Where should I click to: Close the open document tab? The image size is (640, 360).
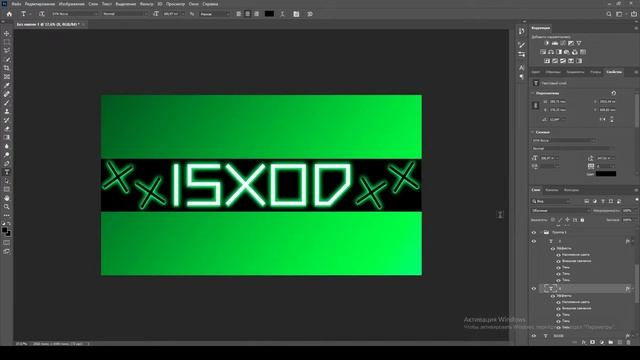tap(83, 24)
